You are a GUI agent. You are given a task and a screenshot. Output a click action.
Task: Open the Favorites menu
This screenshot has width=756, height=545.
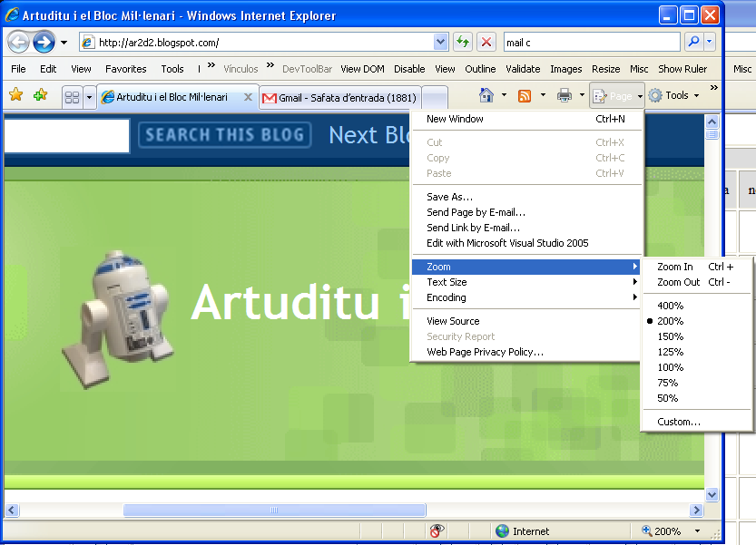[126, 69]
